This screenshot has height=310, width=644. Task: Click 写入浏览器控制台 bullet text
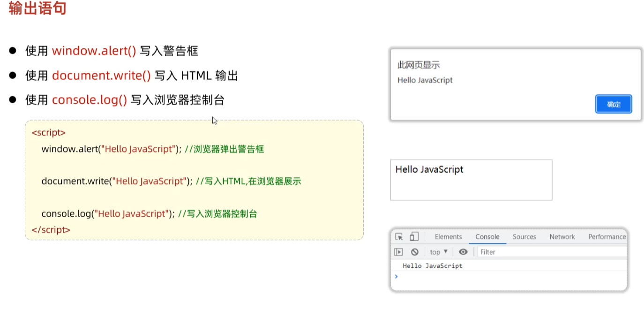178,99
